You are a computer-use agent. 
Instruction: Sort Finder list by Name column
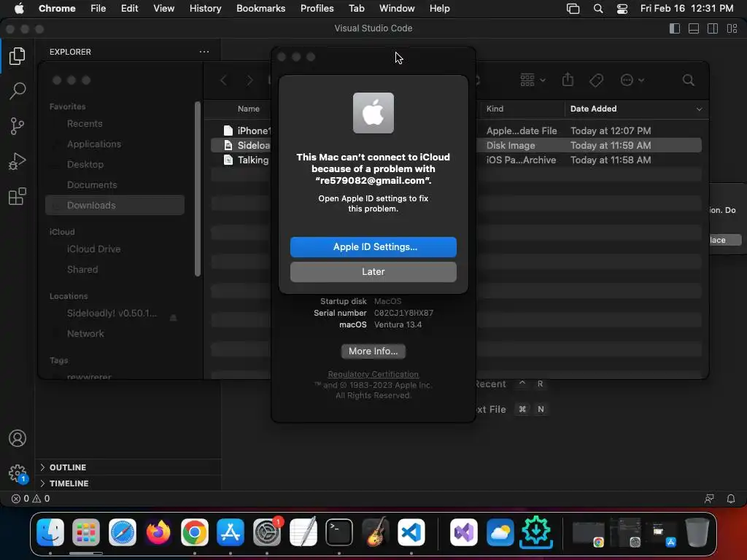click(248, 109)
